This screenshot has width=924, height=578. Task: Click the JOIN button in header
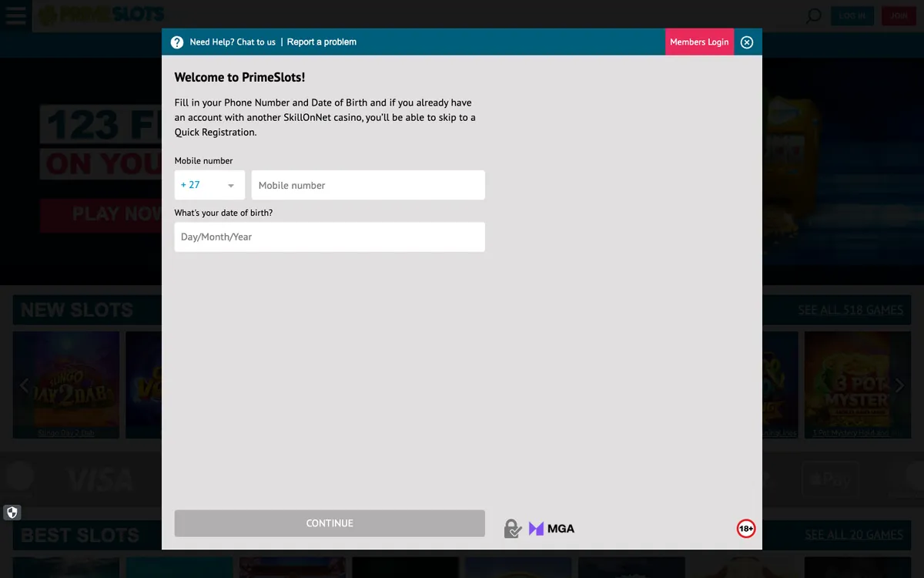point(899,15)
